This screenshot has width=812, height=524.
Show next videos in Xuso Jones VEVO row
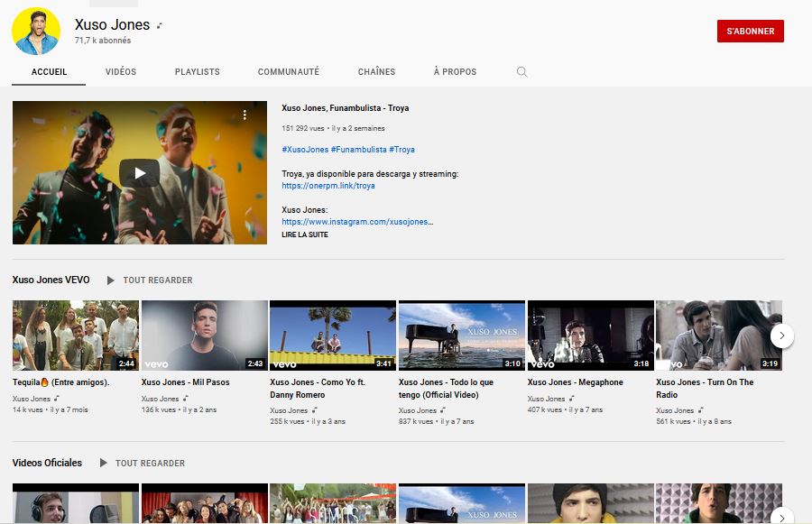point(782,336)
